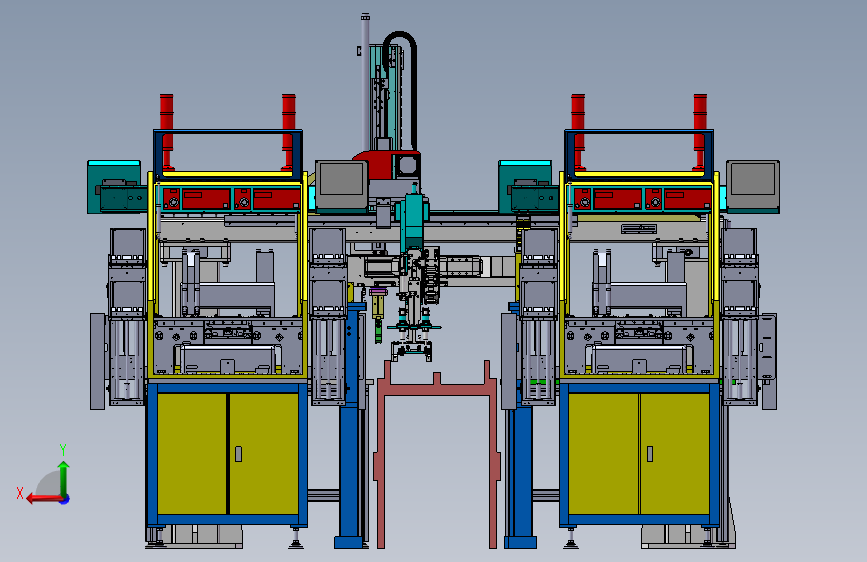Click the blue Z axis dot of the triad
This screenshot has height=562, width=867.
pyautogui.click(x=65, y=499)
